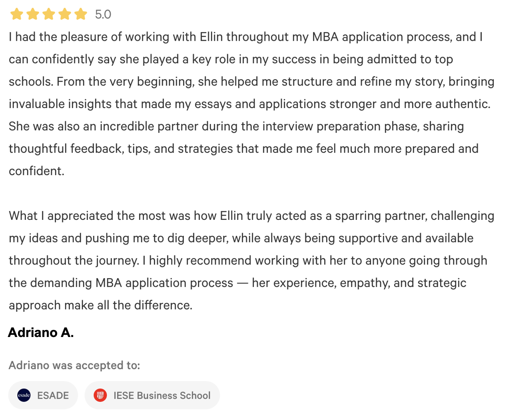This screenshot has height=420, width=506.
Task: Select the fifth star in the rating
Action: click(x=81, y=14)
